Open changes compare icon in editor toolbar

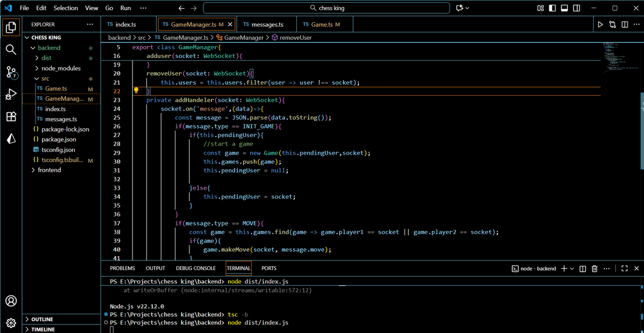tap(613, 24)
